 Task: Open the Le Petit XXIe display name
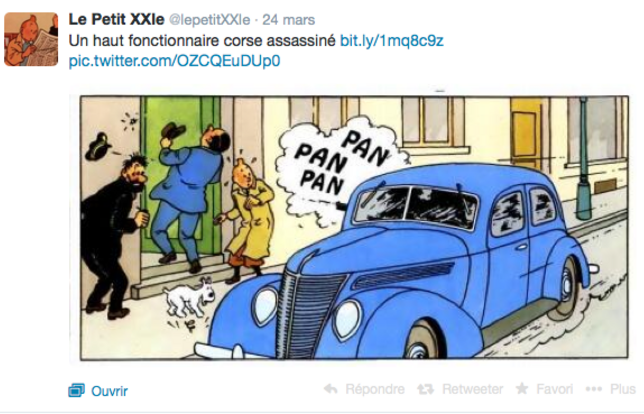[116, 19]
